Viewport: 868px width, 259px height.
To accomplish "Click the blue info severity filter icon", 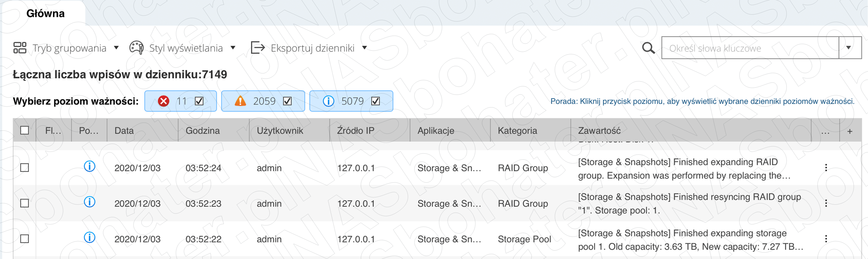I will 328,101.
